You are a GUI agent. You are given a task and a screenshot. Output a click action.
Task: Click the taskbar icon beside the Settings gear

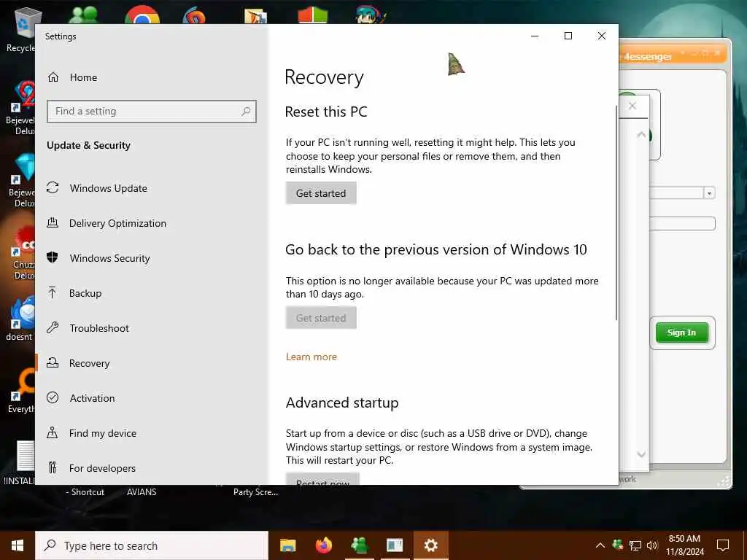coord(395,545)
